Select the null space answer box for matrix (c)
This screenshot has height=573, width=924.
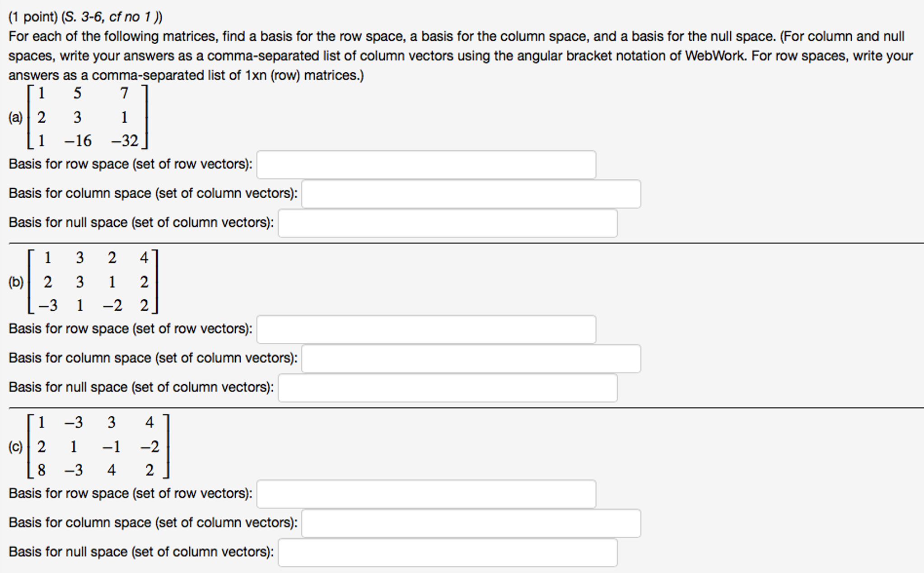[x=447, y=553]
